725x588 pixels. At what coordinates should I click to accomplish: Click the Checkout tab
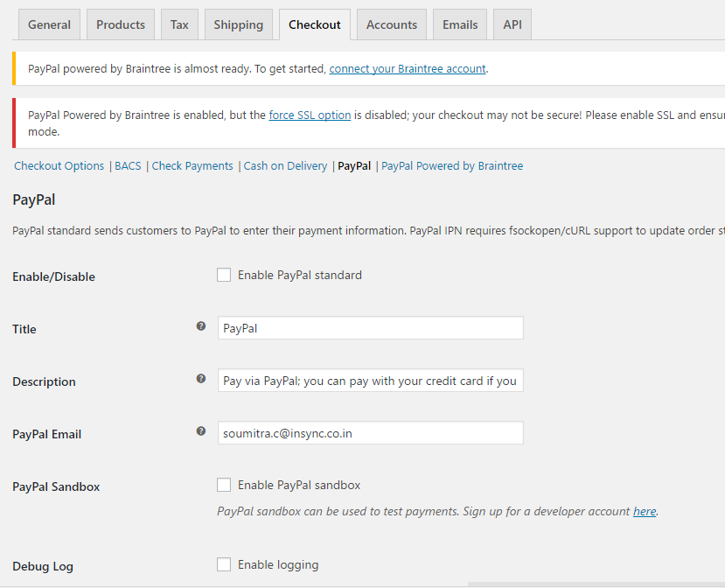pyautogui.click(x=315, y=24)
